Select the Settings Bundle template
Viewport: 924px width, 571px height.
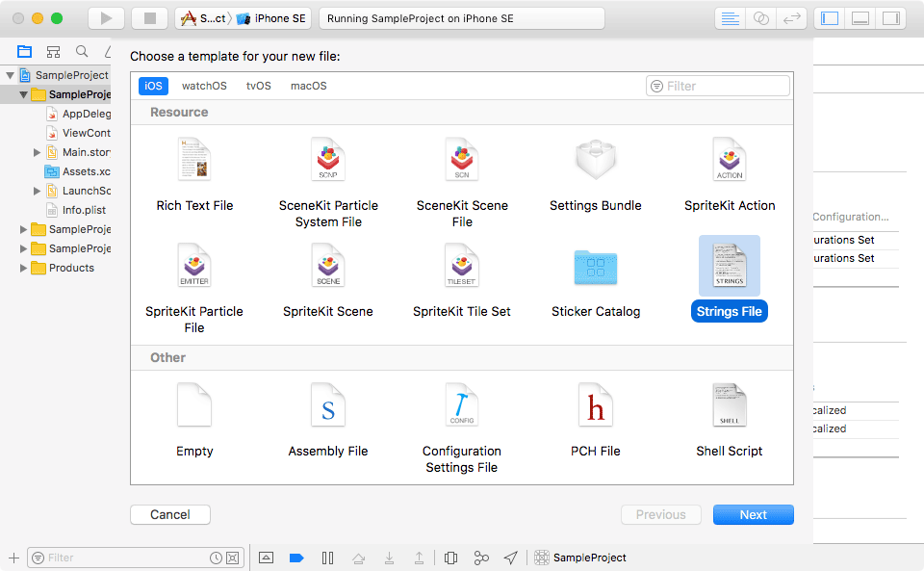point(596,174)
